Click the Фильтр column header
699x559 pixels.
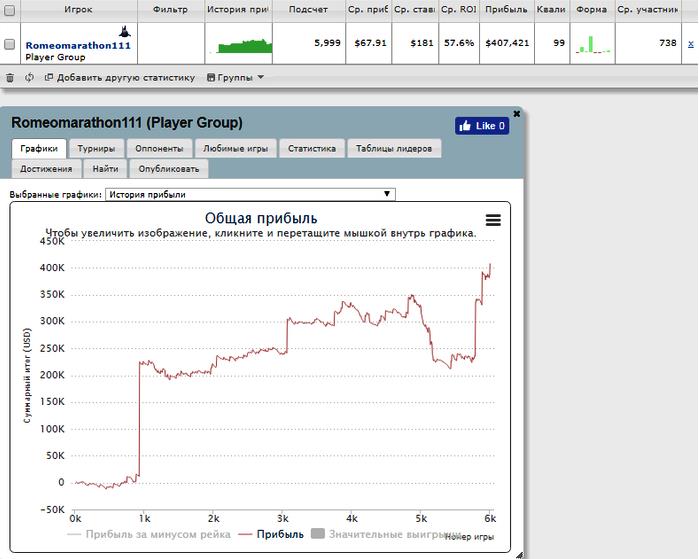(170, 9)
